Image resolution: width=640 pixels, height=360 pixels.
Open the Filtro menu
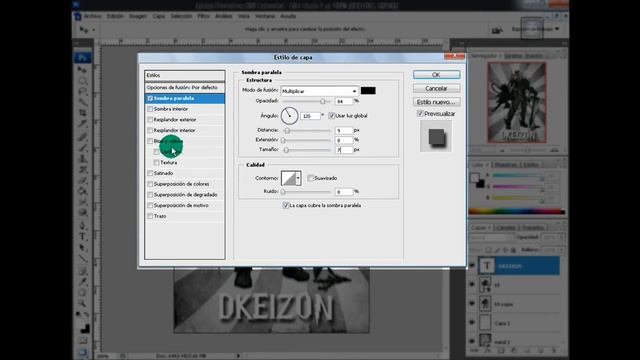click(203, 16)
